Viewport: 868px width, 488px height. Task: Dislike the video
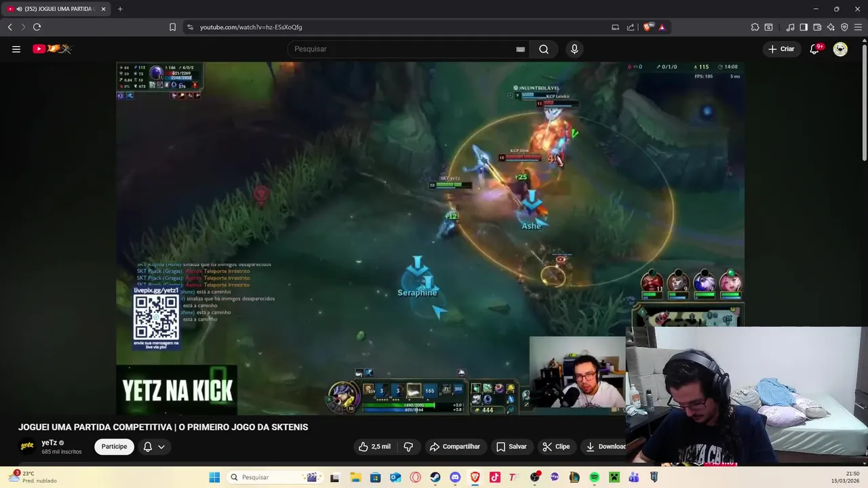[x=408, y=447]
